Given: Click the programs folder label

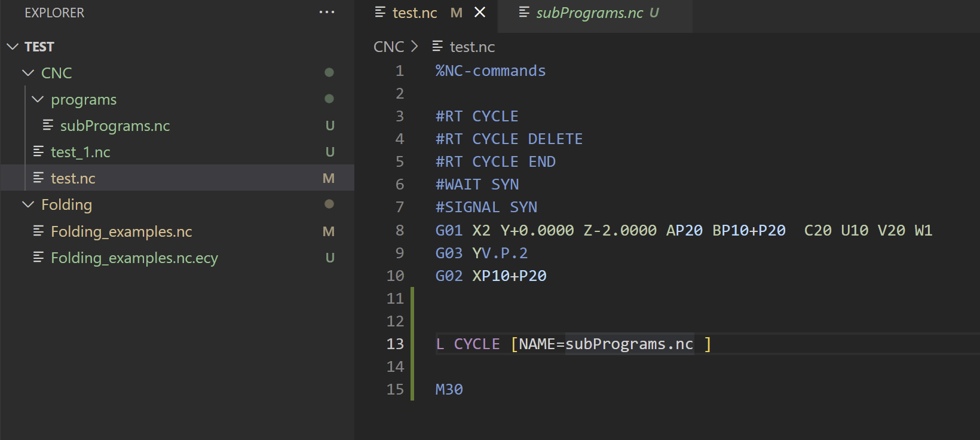Looking at the screenshot, I should pos(84,99).
